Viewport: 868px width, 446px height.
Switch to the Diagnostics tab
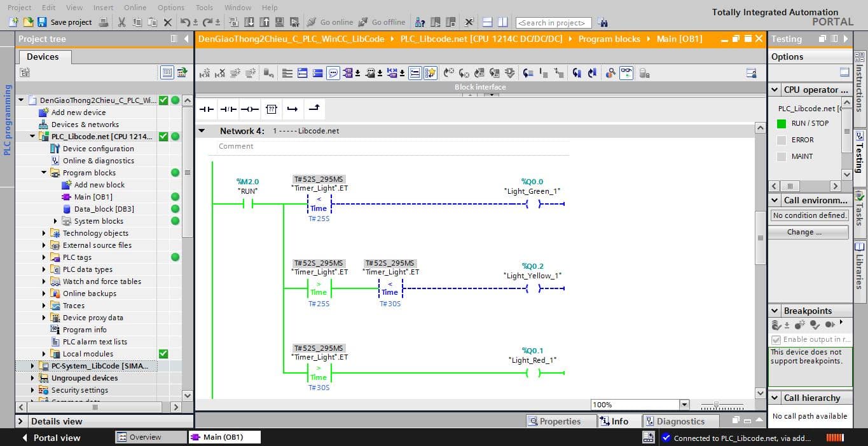click(680, 421)
